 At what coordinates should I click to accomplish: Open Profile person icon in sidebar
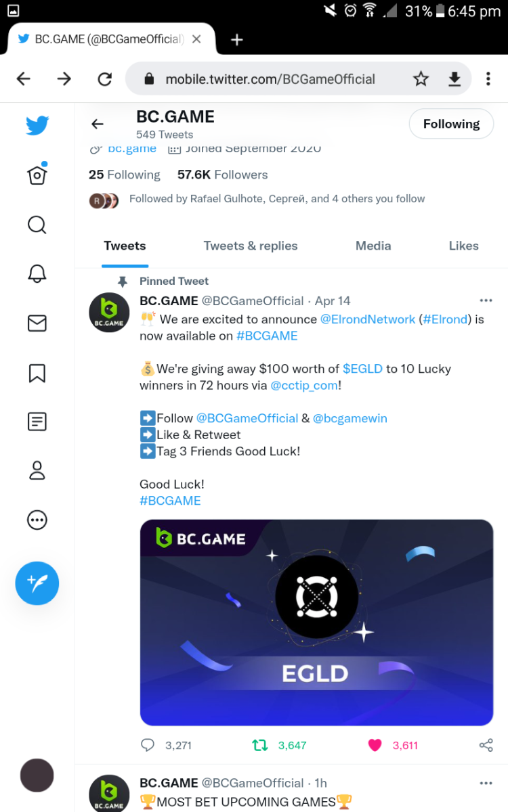[x=37, y=471]
